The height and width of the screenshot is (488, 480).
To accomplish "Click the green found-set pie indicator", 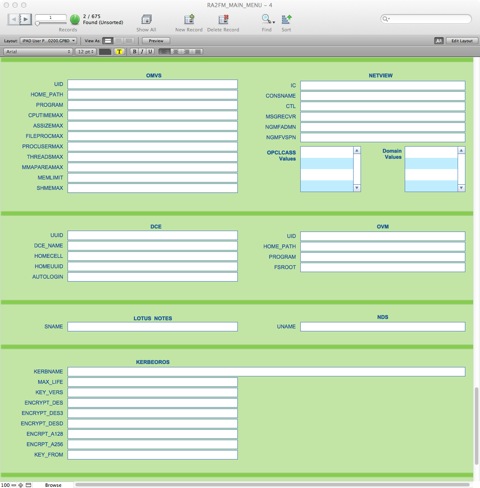I will click(x=75, y=19).
